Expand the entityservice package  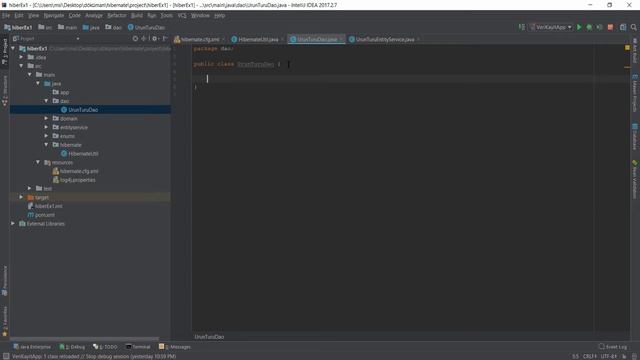tap(46, 127)
